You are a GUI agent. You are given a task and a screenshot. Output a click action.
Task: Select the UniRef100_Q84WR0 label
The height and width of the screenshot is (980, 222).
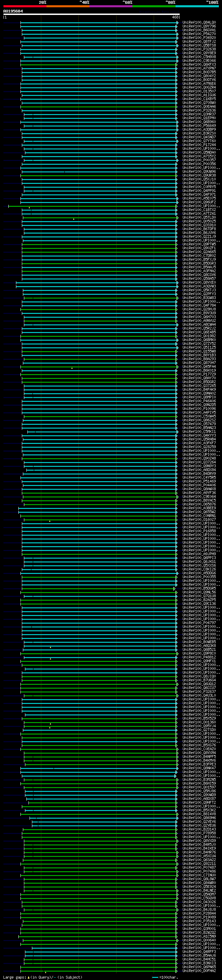point(199,883)
